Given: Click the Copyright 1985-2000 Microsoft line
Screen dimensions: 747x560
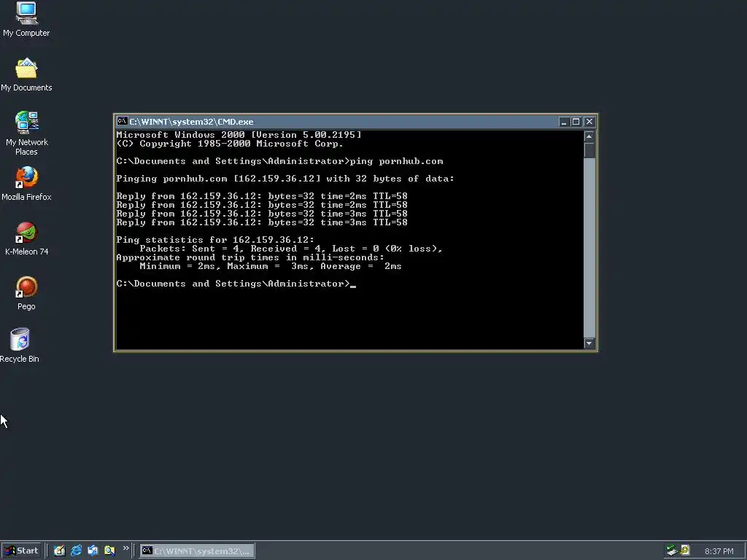Looking at the screenshot, I should [230, 144].
